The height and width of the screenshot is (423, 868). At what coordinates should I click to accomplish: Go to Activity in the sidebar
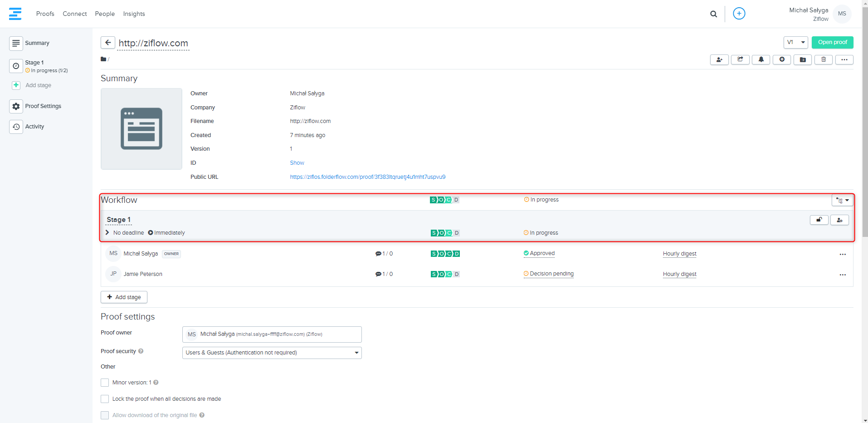tap(34, 127)
